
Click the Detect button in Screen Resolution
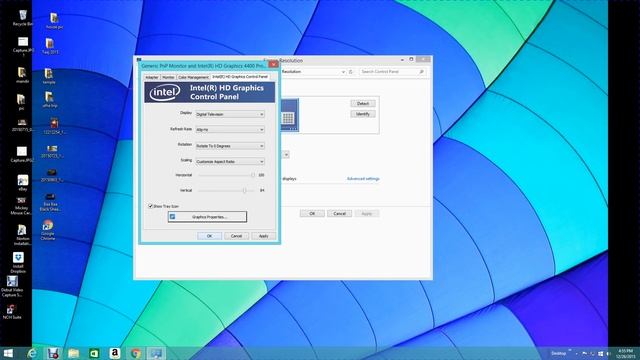click(x=363, y=104)
